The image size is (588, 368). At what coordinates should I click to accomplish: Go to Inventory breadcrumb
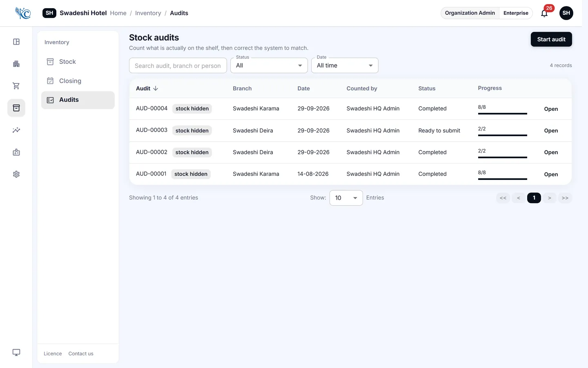point(148,13)
